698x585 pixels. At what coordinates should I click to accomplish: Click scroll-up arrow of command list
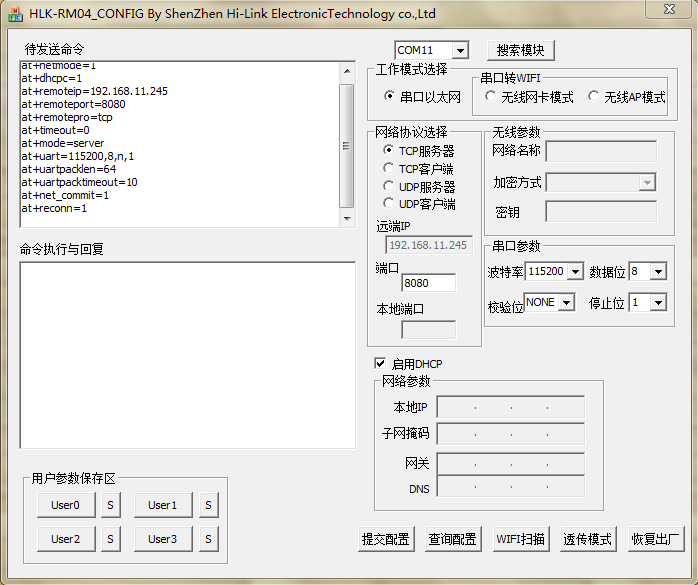pyautogui.click(x=347, y=71)
